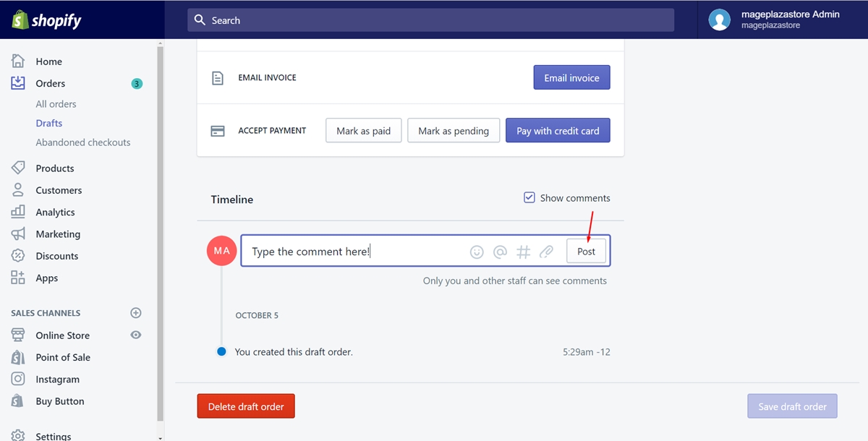Viewport: 868px width, 441px height.
Task: Insert an emoji into the comment
Action: [x=477, y=252]
